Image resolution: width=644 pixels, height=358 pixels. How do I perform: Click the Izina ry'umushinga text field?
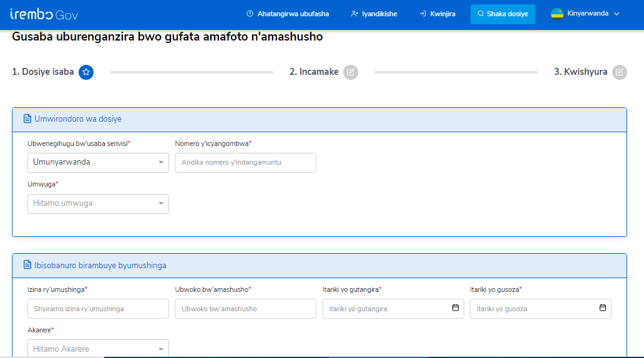click(98, 309)
